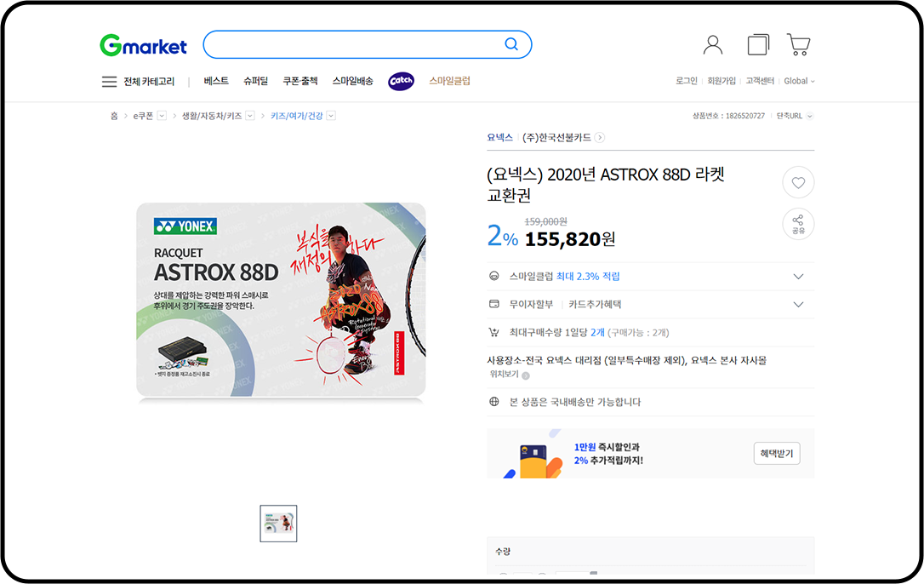Click the search magnifier icon
The image size is (924, 584).
511,44
